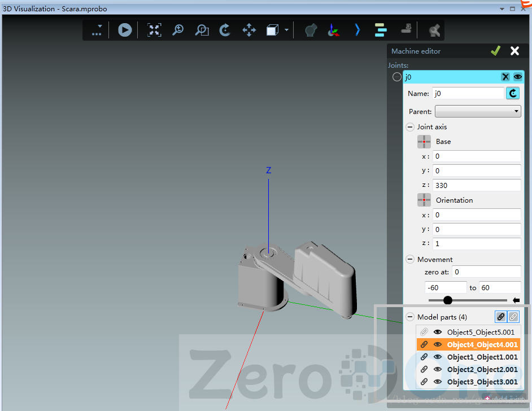The height and width of the screenshot is (411, 532).
Task: Click the zero at input field
Action: [x=486, y=272]
